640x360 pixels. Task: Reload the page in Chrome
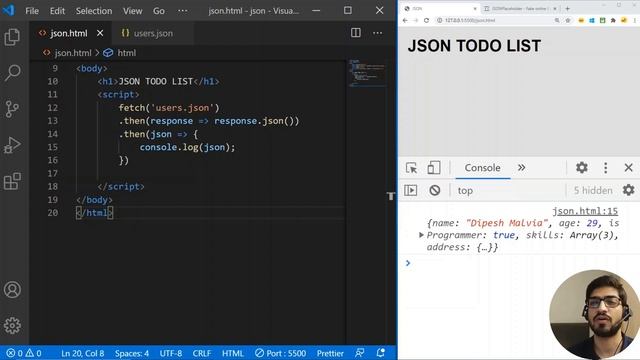coord(426,20)
